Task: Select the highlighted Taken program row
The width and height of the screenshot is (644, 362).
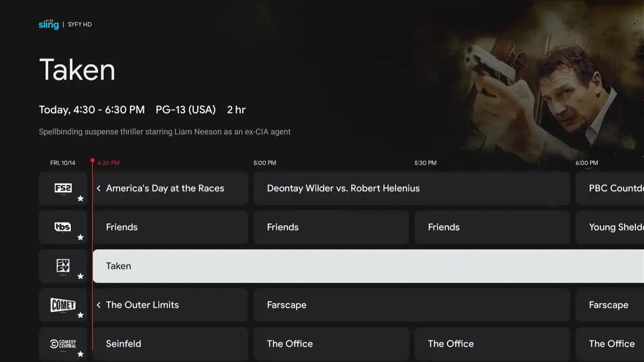Action: (x=368, y=266)
